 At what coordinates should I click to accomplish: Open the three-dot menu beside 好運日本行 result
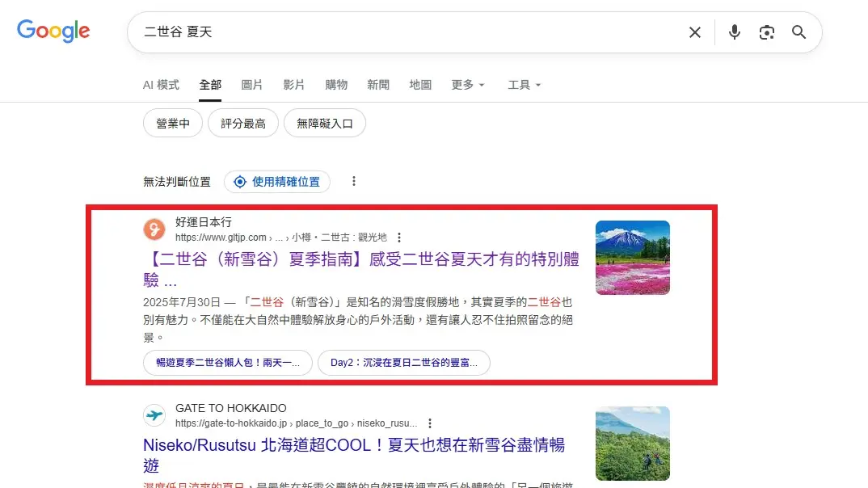(x=400, y=238)
